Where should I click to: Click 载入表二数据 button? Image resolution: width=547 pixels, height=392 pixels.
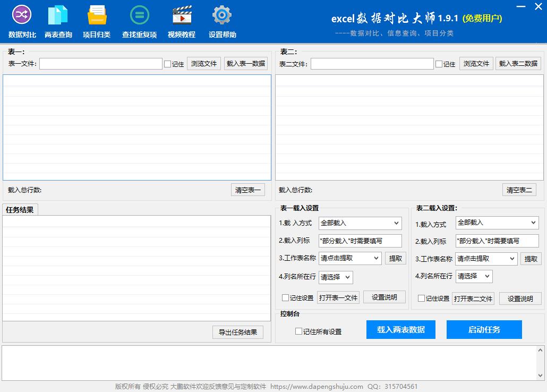point(518,64)
